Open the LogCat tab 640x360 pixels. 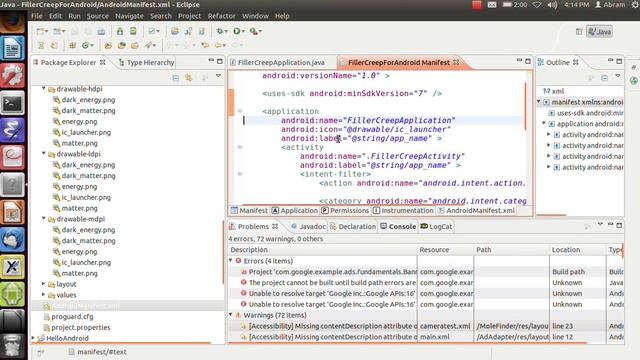436,227
